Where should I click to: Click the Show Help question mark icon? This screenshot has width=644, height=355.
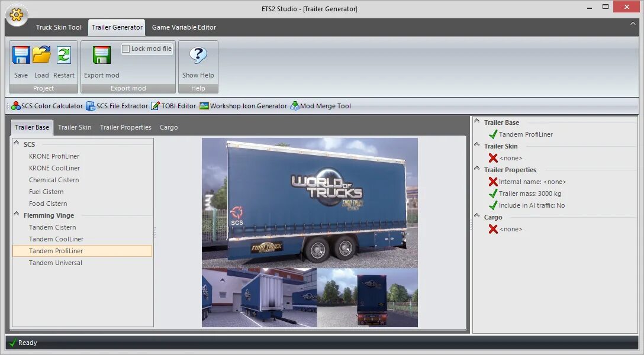[x=198, y=54]
